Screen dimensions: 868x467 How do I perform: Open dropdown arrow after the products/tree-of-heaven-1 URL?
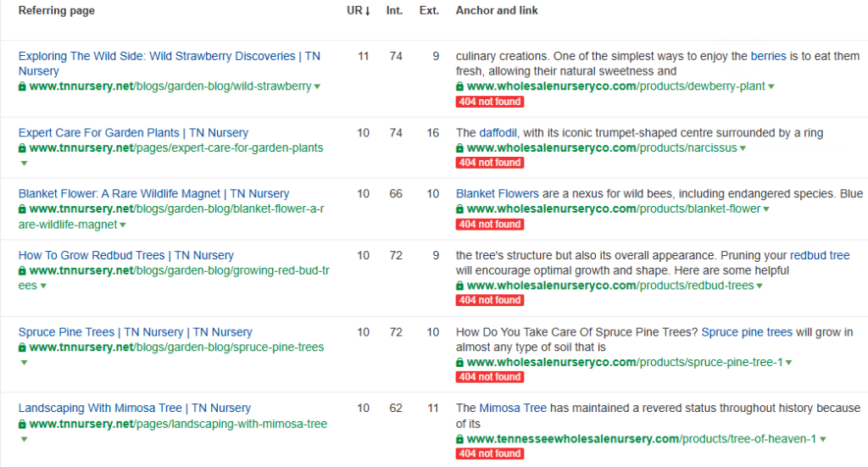point(822,440)
